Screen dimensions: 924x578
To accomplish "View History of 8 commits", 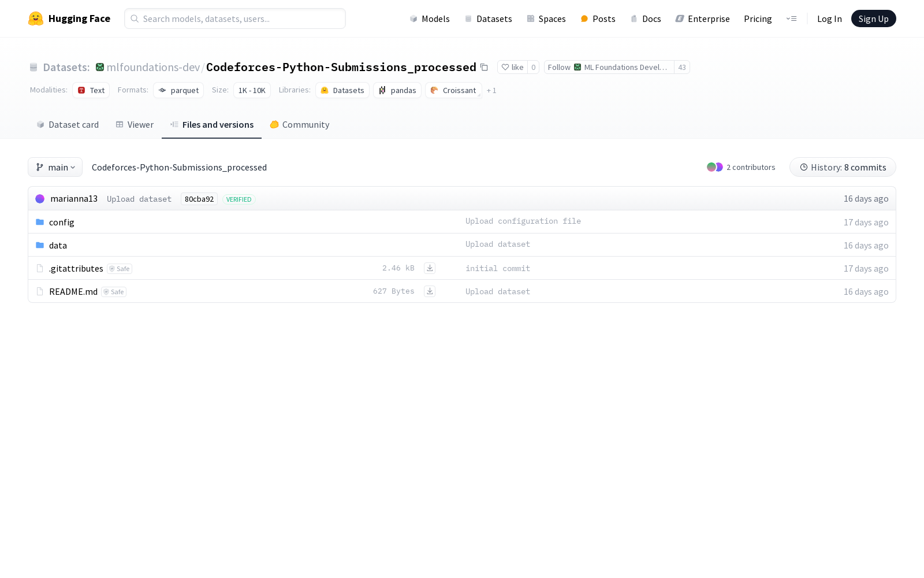I will point(842,167).
